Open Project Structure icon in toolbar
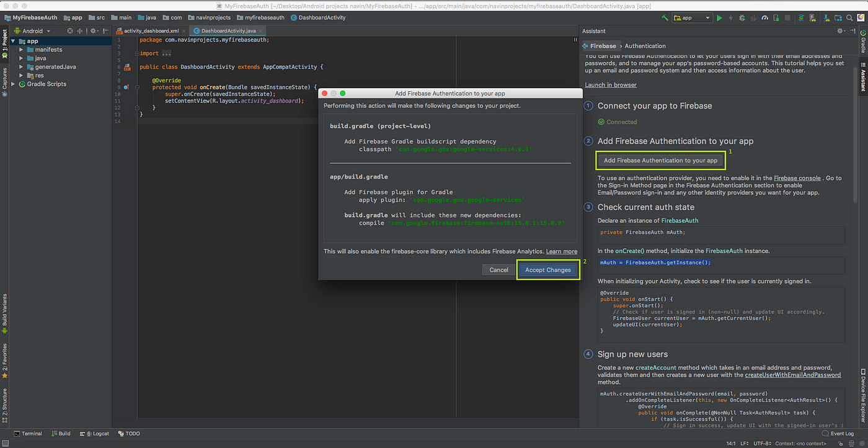 (x=838, y=18)
